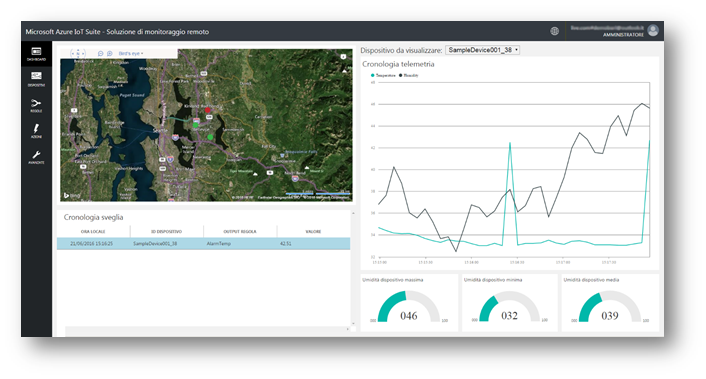Sort the alarm table by Valore column
Screen dimensions: 706x379
coord(313,231)
